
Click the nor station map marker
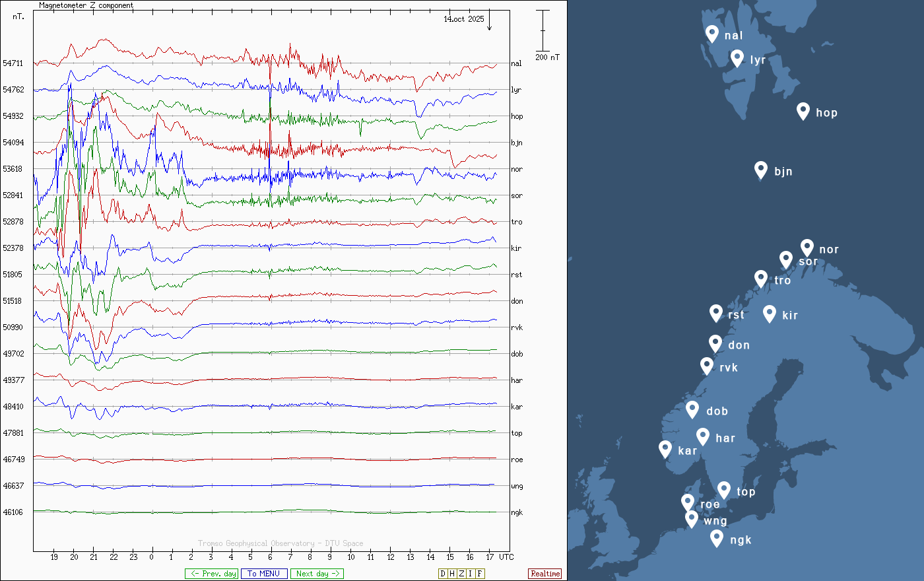[x=807, y=248]
